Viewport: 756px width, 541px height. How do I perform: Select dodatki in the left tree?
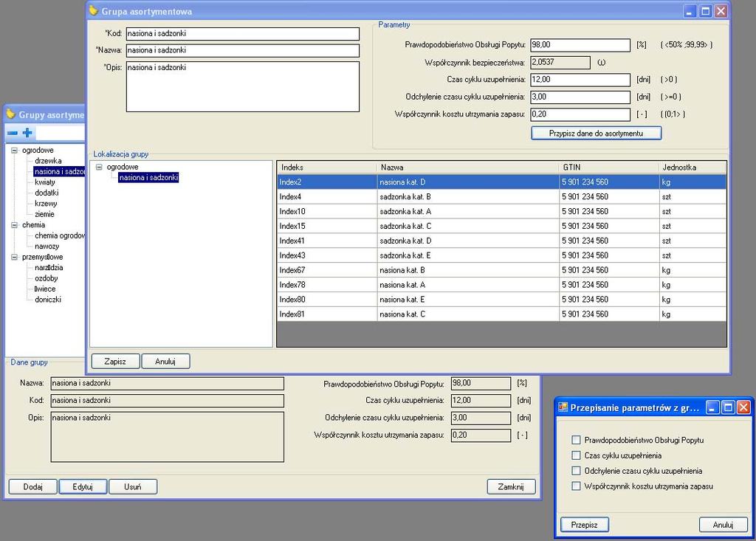(47, 193)
